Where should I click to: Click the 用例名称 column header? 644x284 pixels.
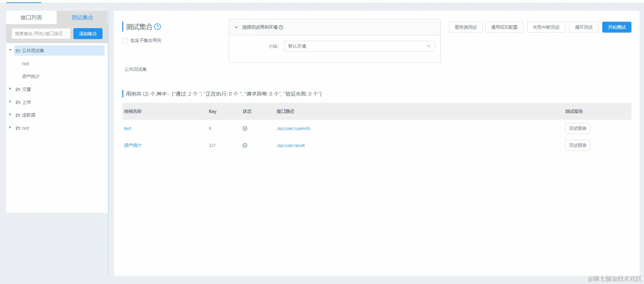pyautogui.click(x=133, y=112)
